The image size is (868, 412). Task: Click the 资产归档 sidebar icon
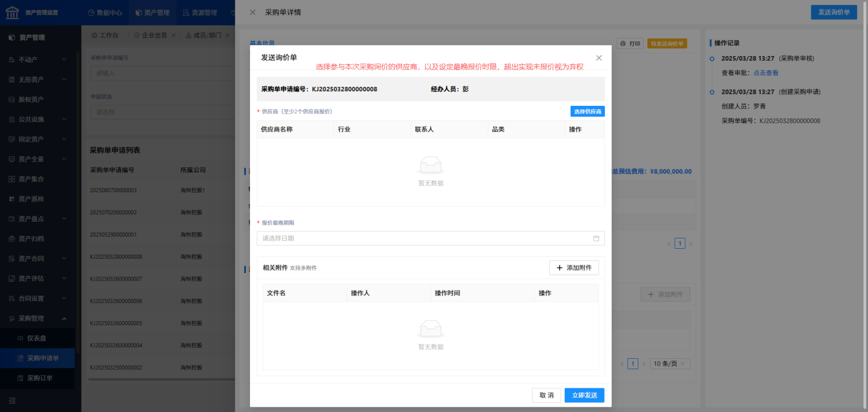[x=12, y=238]
